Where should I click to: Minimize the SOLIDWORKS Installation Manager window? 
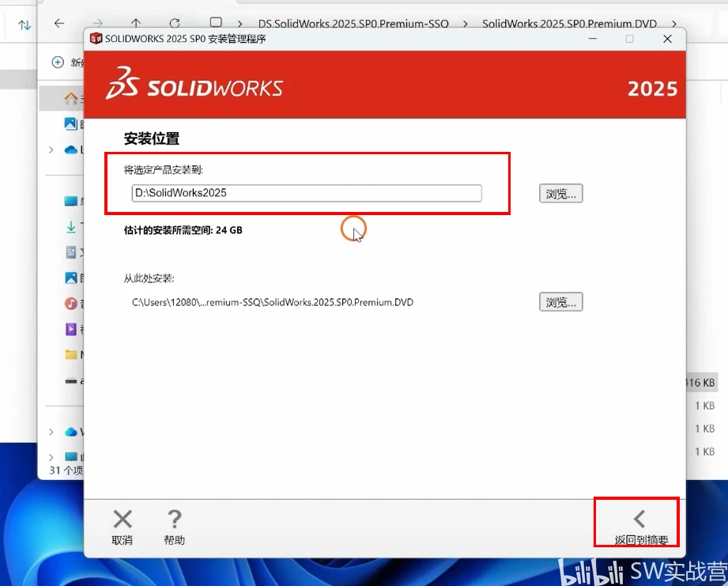(x=592, y=39)
